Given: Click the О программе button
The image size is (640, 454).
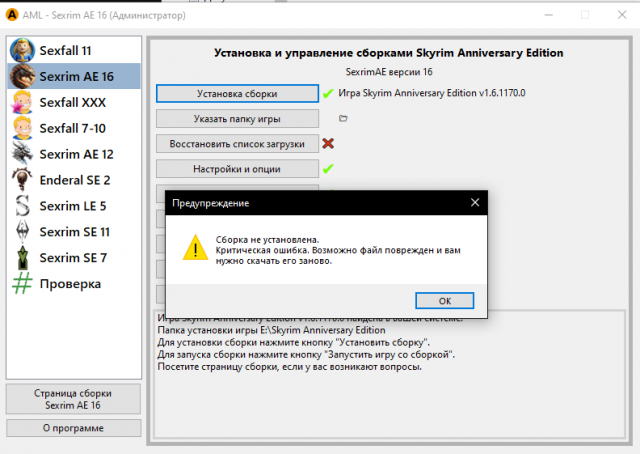Looking at the screenshot, I should coord(72,428).
